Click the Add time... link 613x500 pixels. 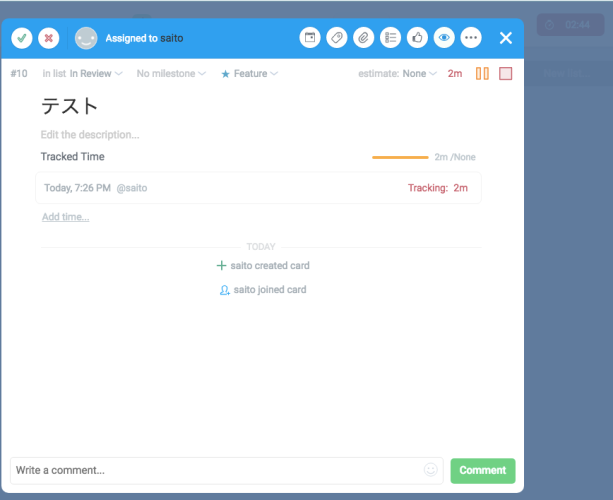66,217
